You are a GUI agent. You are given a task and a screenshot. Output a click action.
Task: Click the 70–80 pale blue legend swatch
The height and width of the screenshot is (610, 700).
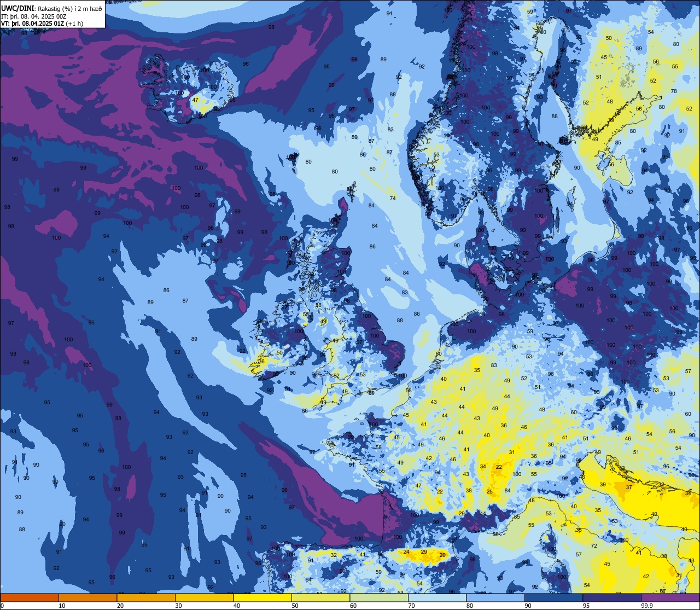(x=437, y=597)
